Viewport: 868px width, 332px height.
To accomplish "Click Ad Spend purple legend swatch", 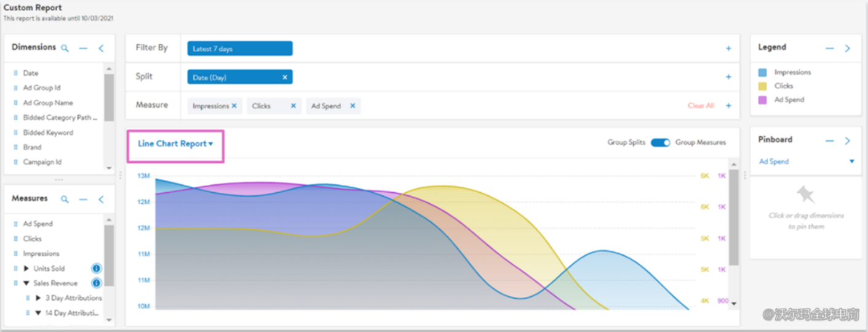I will click(x=763, y=100).
